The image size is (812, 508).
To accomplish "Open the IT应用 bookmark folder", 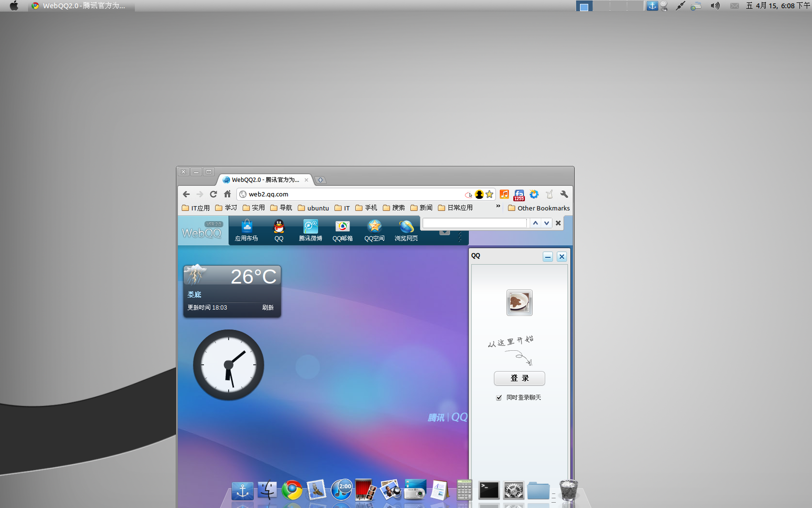I will [x=196, y=208].
